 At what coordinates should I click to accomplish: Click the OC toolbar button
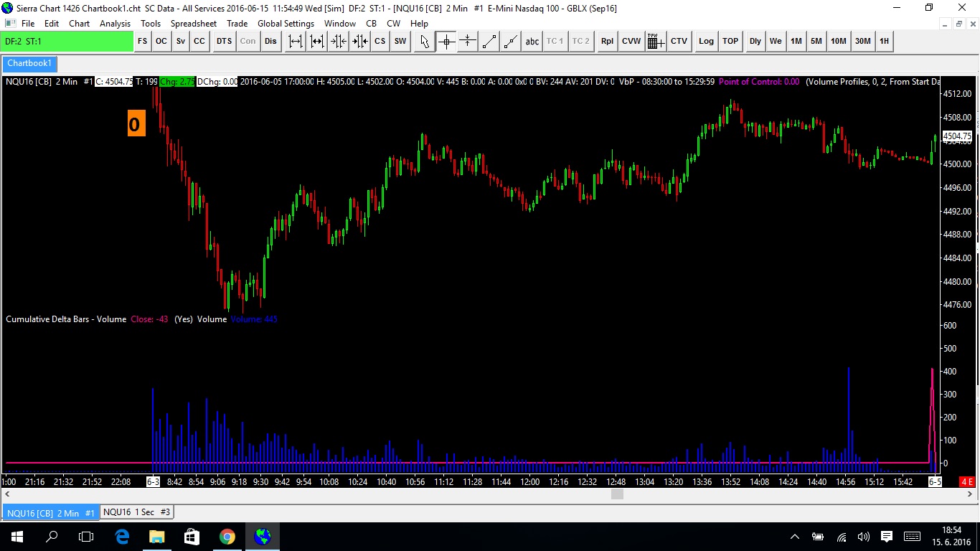coord(161,41)
